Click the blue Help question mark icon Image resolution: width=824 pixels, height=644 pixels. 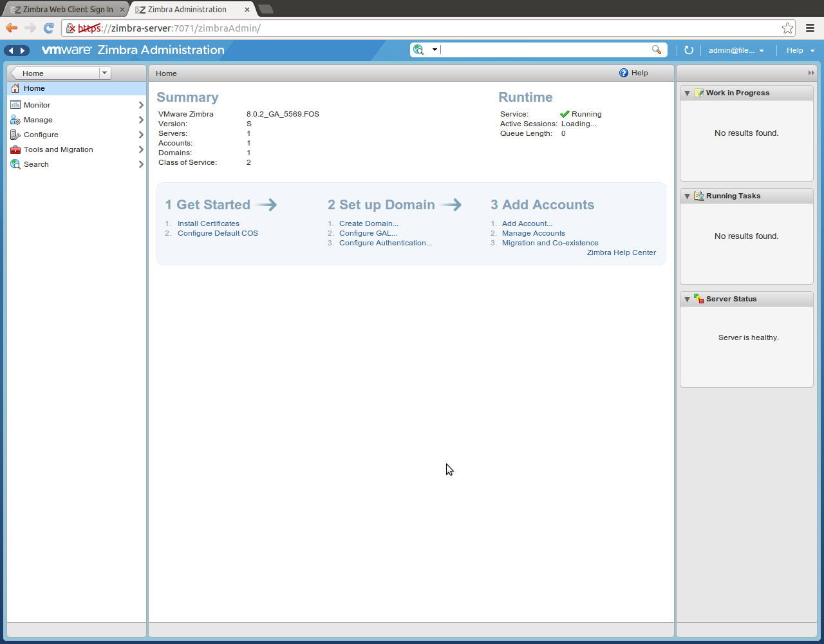click(623, 73)
